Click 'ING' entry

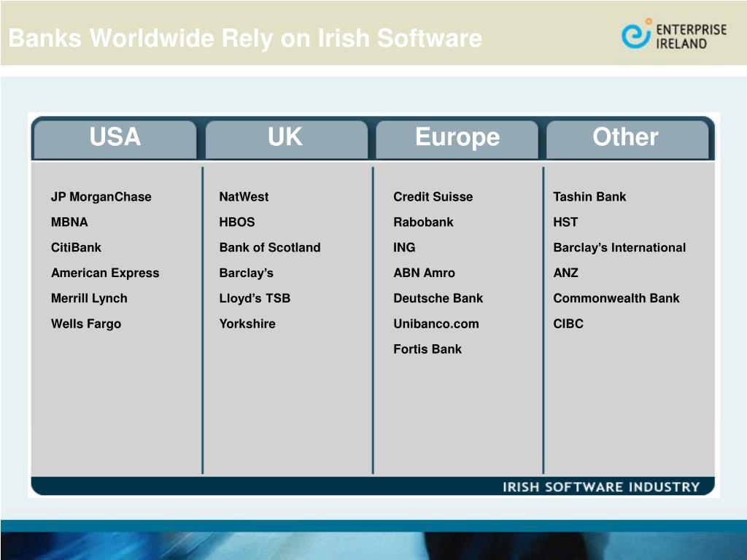click(404, 247)
